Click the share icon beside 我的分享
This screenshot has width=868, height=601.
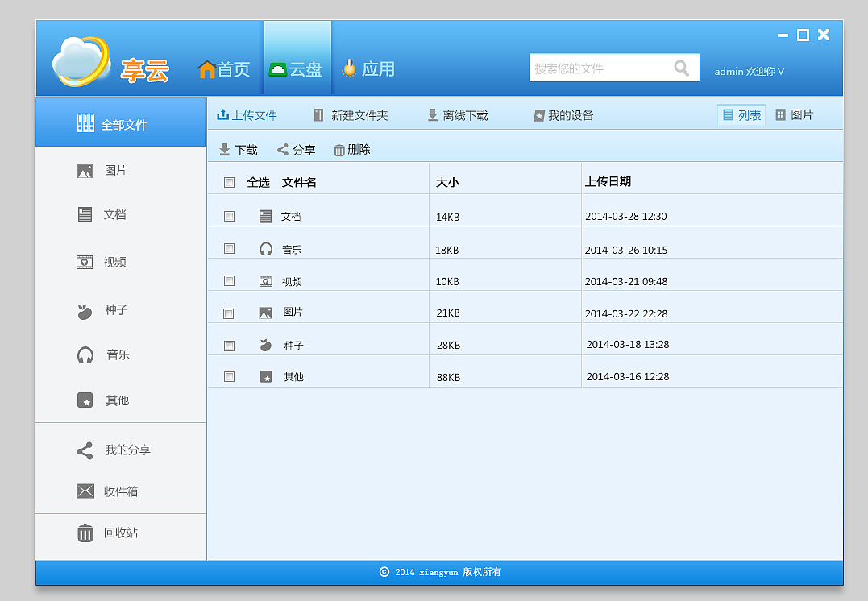tap(85, 451)
